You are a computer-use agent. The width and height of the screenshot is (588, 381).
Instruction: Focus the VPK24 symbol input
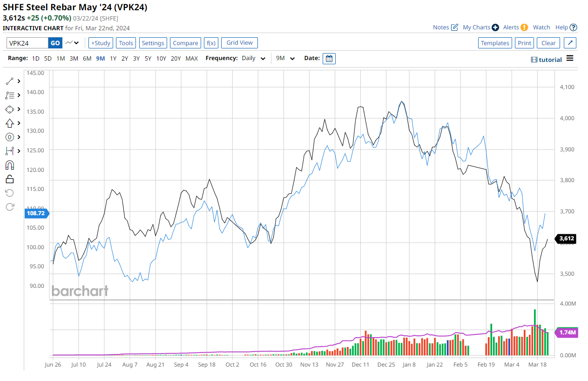point(27,43)
